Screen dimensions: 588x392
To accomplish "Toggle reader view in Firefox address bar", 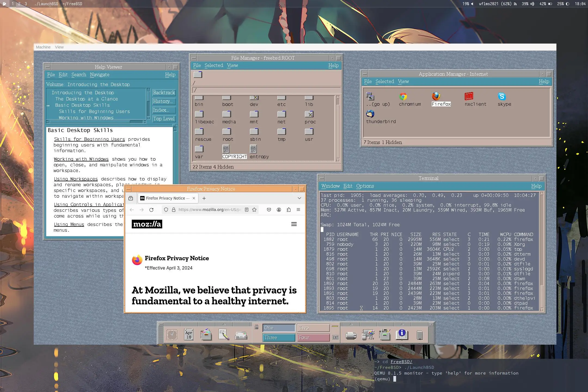I will pos(247,210).
